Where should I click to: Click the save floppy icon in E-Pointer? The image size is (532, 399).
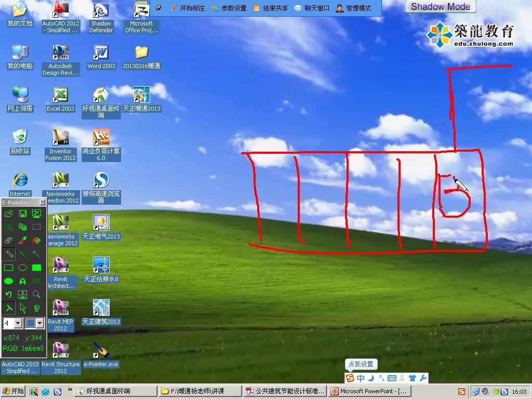22,214
